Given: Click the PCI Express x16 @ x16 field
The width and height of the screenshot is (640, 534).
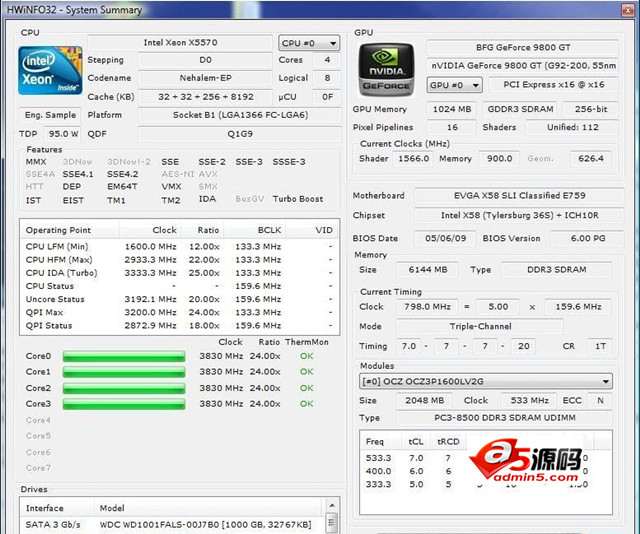Looking at the screenshot, I should click(x=553, y=85).
